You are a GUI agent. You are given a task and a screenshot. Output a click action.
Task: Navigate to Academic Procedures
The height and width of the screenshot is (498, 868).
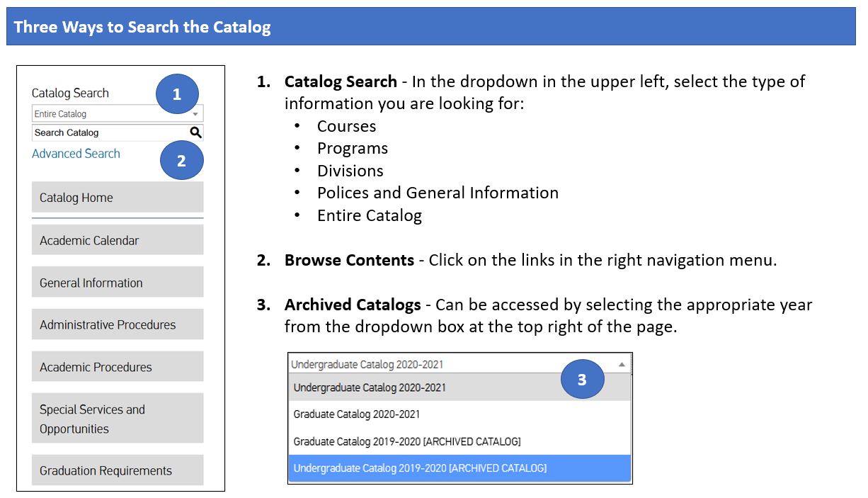point(118,367)
